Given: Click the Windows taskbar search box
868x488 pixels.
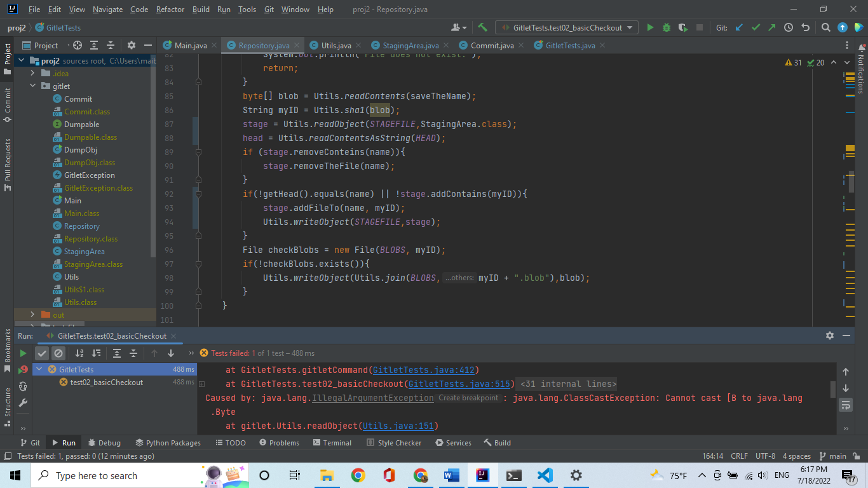Looking at the screenshot, I should tap(95, 475).
